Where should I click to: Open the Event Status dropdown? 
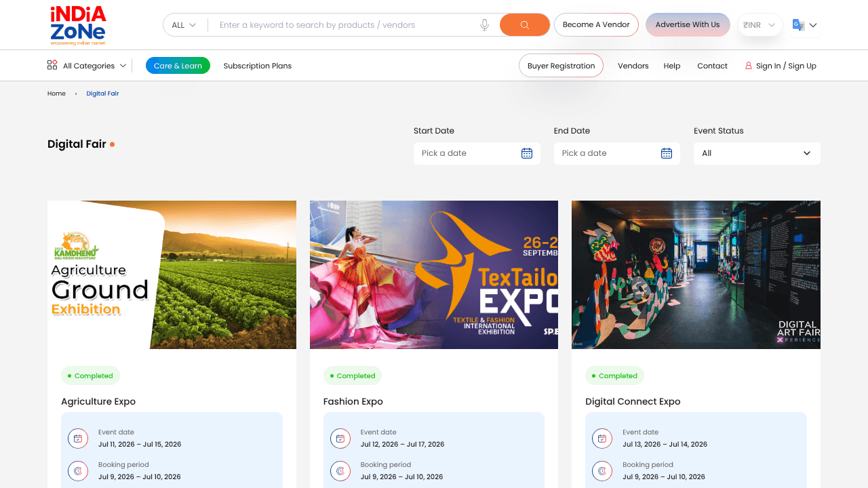pyautogui.click(x=757, y=153)
